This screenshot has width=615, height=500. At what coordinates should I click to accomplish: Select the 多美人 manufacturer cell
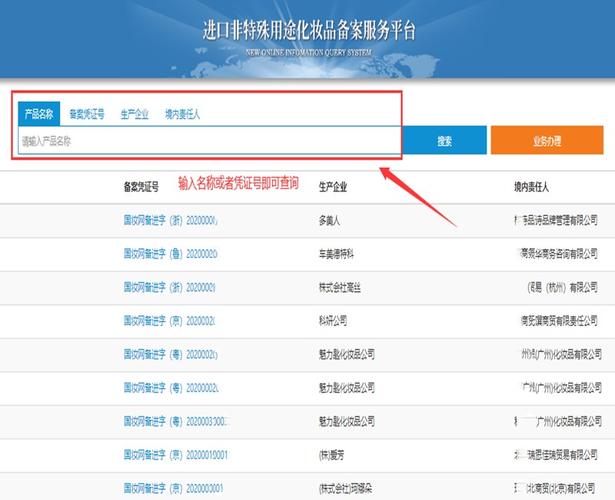(x=331, y=220)
